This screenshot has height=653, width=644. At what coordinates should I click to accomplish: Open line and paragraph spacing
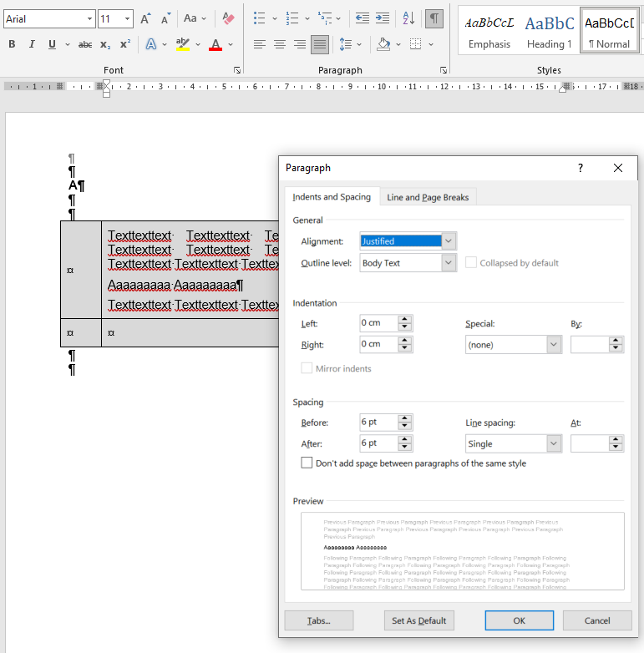coord(345,44)
